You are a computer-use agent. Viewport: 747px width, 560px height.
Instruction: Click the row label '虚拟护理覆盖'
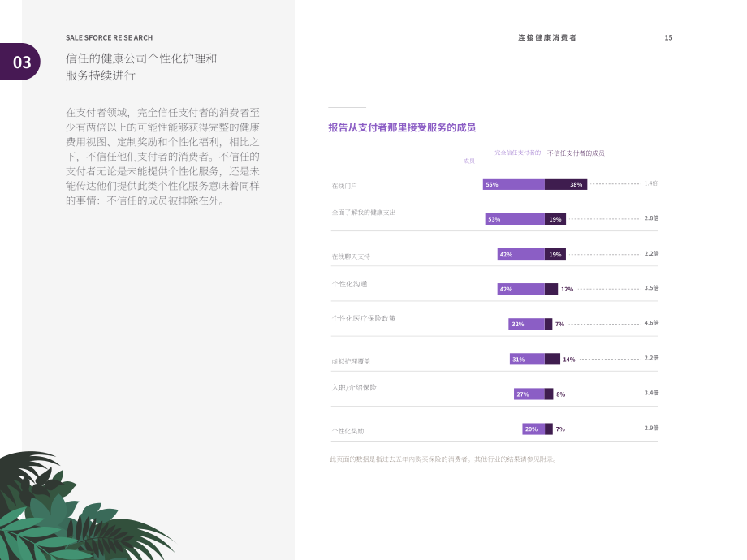[351, 361]
